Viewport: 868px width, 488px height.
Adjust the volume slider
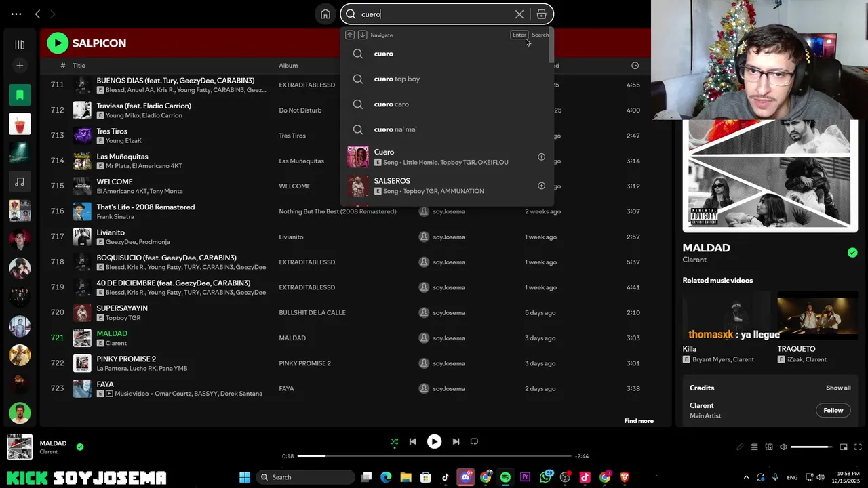pyautogui.click(x=811, y=447)
